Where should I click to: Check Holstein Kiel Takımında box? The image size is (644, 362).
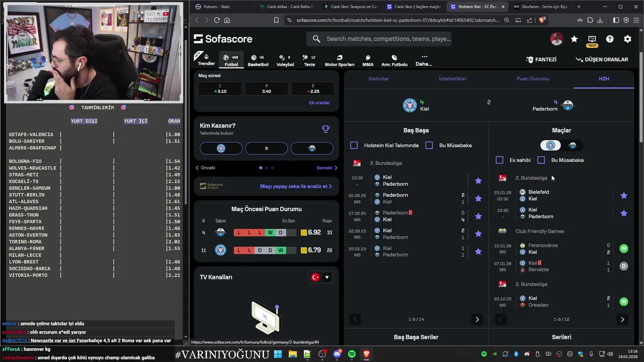click(x=354, y=145)
